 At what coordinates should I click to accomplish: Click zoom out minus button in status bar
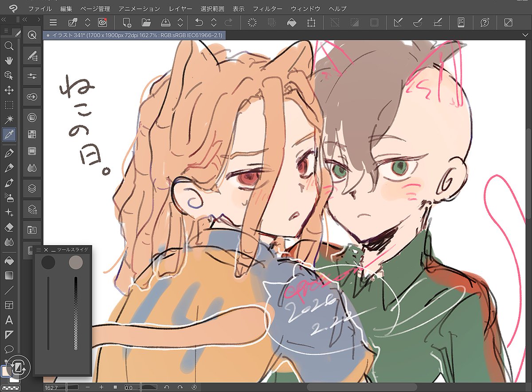click(88, 387)
